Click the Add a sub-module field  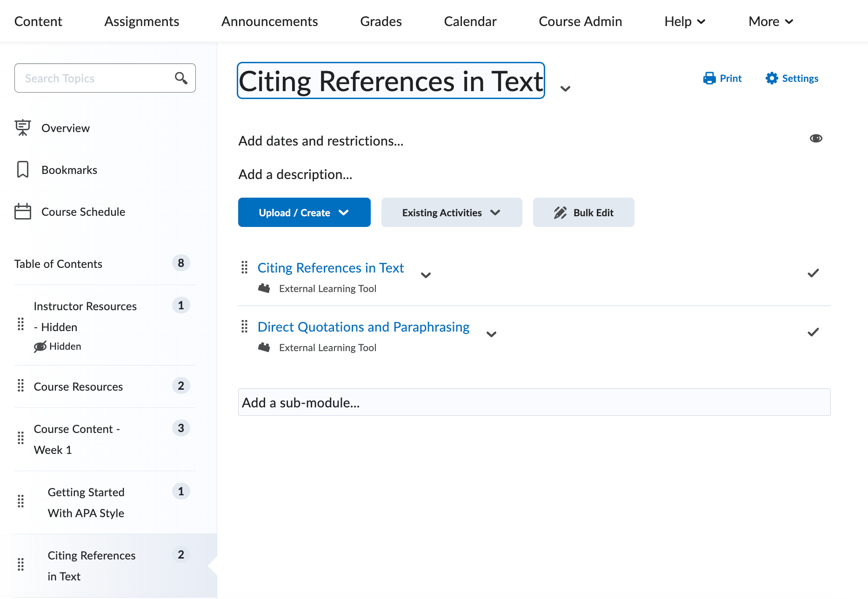point(534,402)
